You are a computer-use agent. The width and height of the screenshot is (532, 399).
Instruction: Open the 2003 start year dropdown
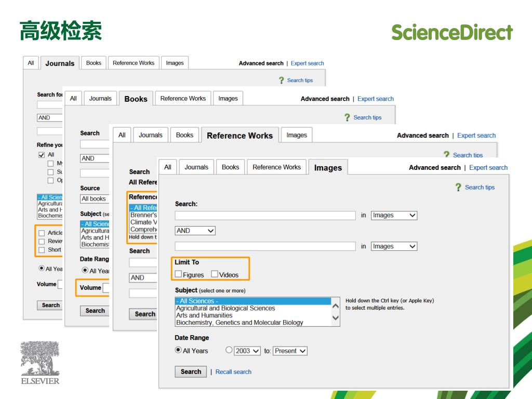pos(247,351)
